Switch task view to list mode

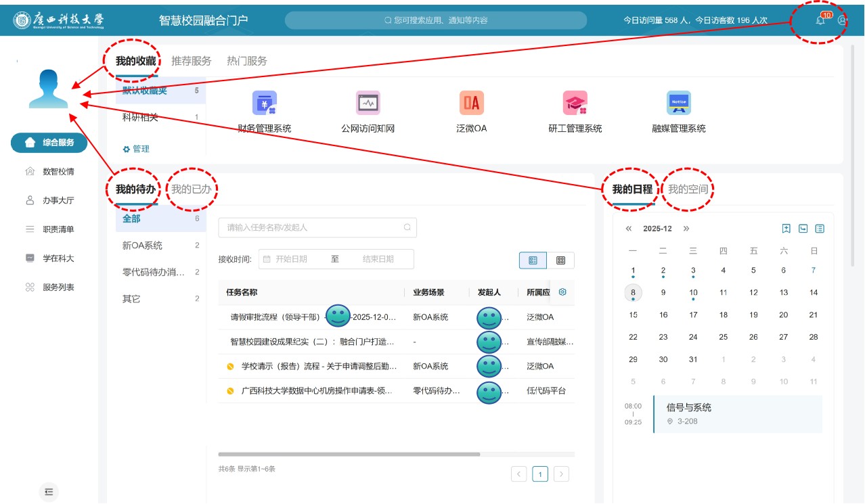coord(533,260)
